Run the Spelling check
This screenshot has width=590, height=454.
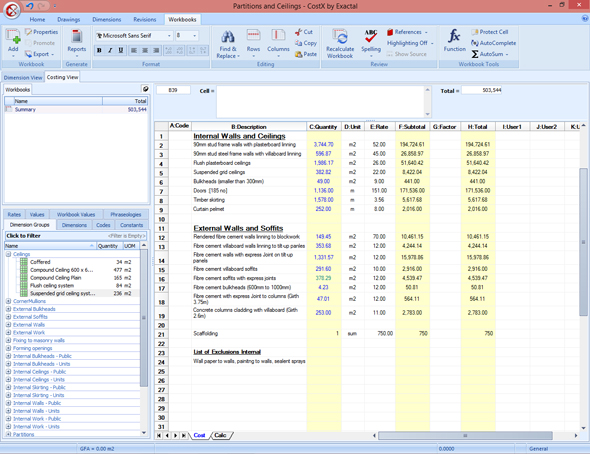click(x=371, y=42)
